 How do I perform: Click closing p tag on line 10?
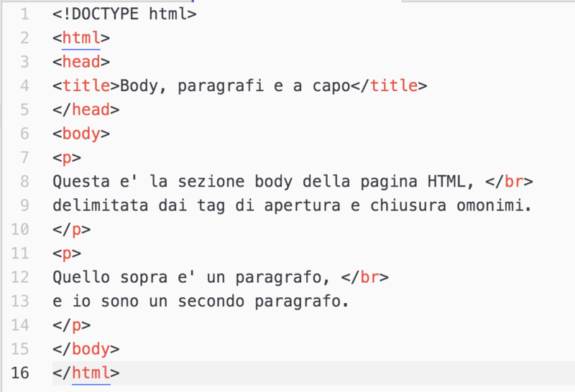tap(71, 230)
